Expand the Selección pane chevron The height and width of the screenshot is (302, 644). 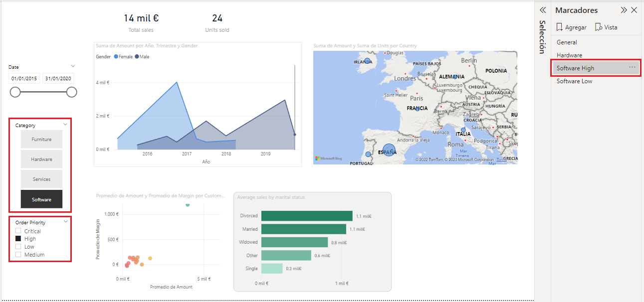tap(543, 10)
